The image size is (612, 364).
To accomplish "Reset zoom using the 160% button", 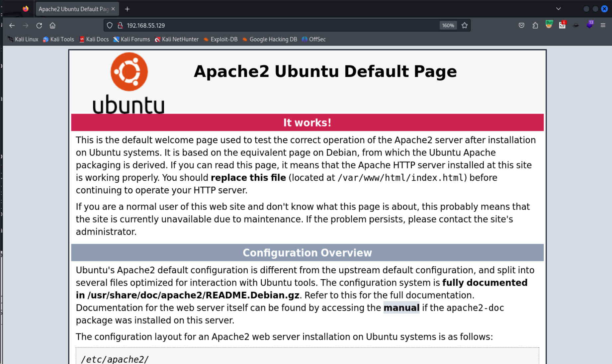I will click(x=448, y=25).
